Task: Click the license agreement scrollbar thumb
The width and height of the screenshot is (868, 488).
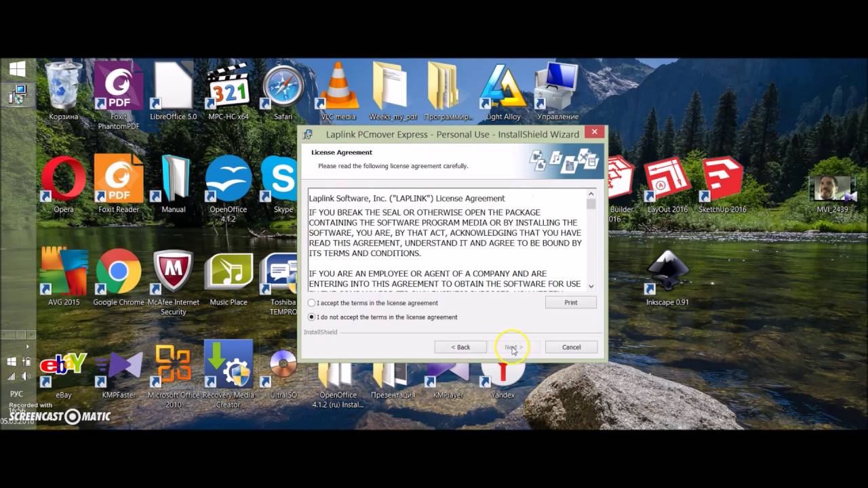Action: coord(591,204)
